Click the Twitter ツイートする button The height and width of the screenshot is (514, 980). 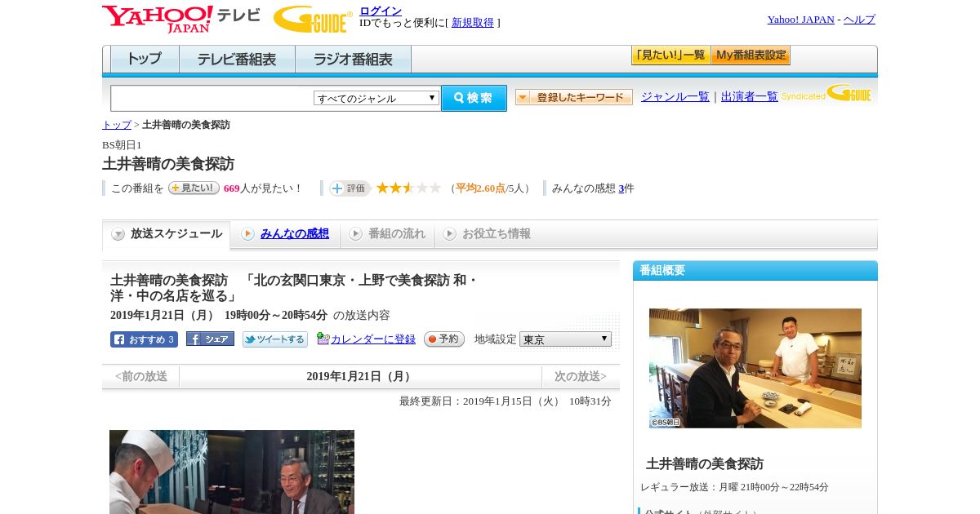pyautogui.click(x=275, y=339)
